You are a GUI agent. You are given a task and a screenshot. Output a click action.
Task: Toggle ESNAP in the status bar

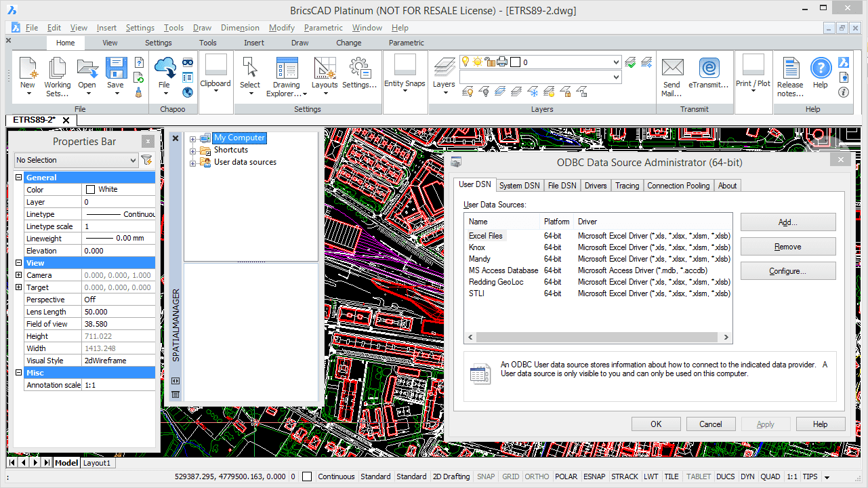594,476
